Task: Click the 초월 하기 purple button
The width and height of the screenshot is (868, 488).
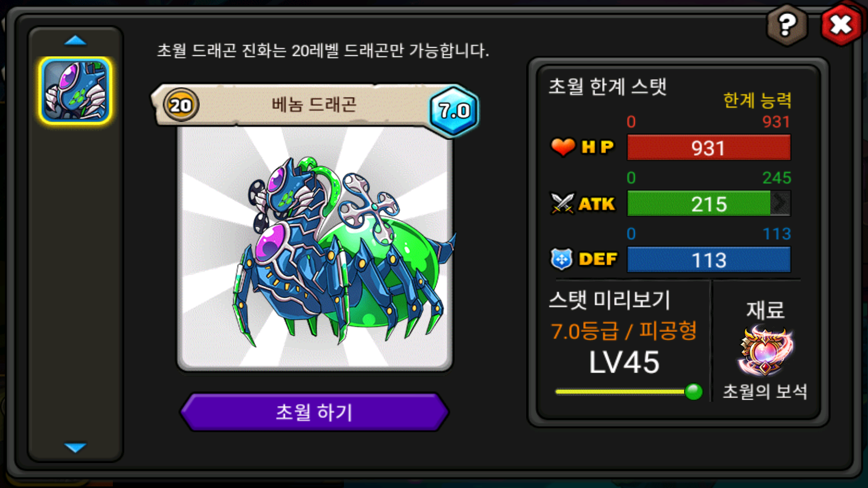Action: pyautogui.click(x=314, y=412)
